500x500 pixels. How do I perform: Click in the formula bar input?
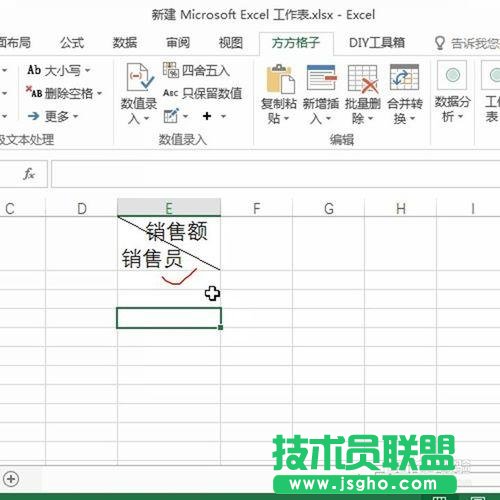pos(275,174)
